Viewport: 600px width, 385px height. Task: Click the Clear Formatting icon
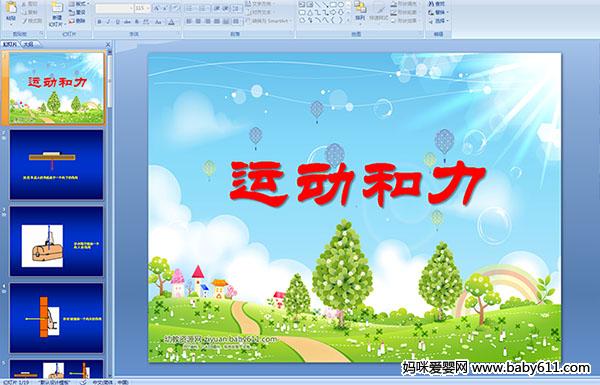175,8
